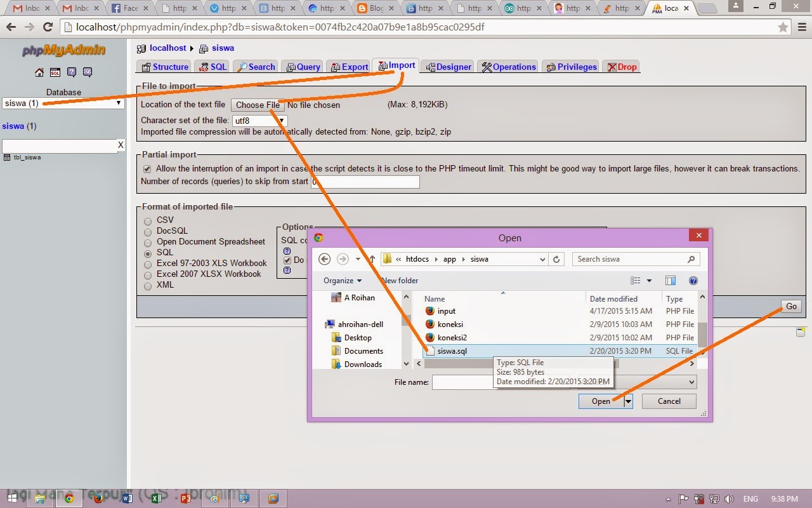The width and height of the screenshot is (812, 508).
Task: Clear the table filter with the X icon
Action: coord(120,145)
